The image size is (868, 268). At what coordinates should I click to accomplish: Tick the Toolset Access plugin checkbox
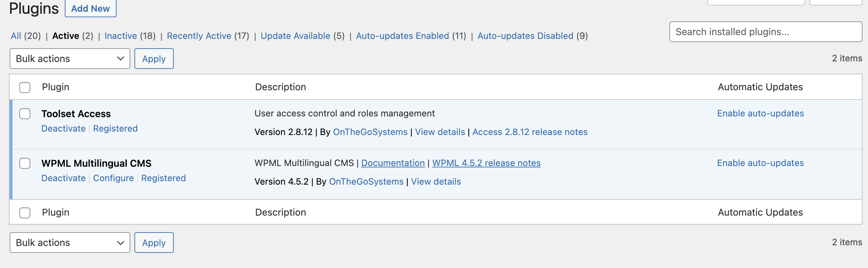click(25, 114)
